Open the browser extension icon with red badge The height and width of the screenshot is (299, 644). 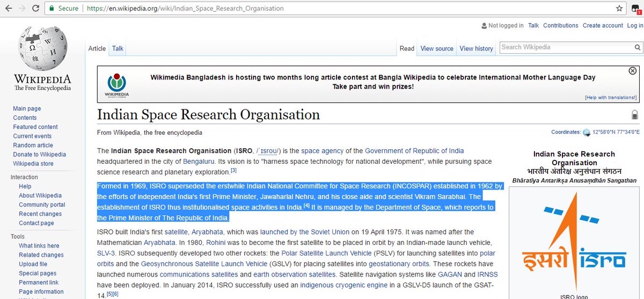coord(636,9)
